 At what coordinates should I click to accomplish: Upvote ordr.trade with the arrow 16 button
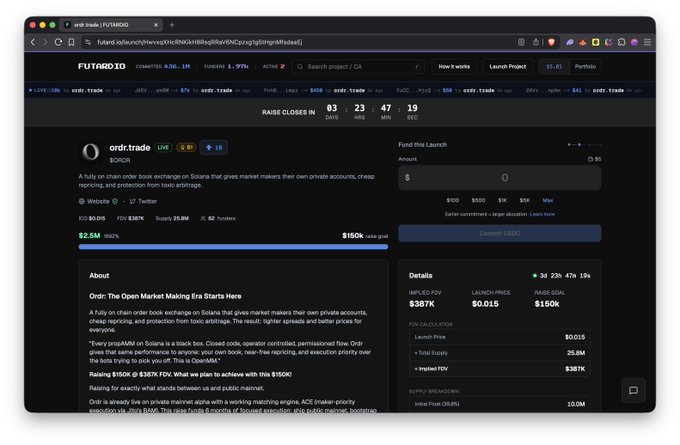(x=214, y=147)
